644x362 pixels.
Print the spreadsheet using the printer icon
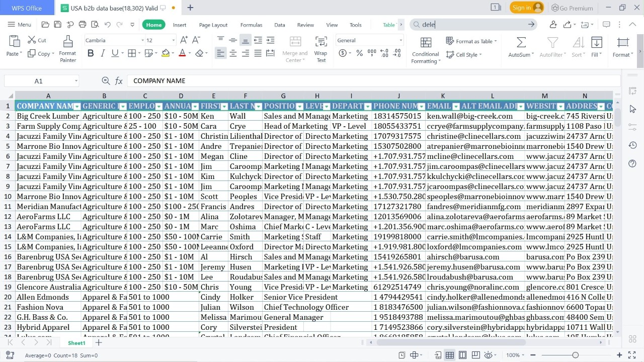83,25
